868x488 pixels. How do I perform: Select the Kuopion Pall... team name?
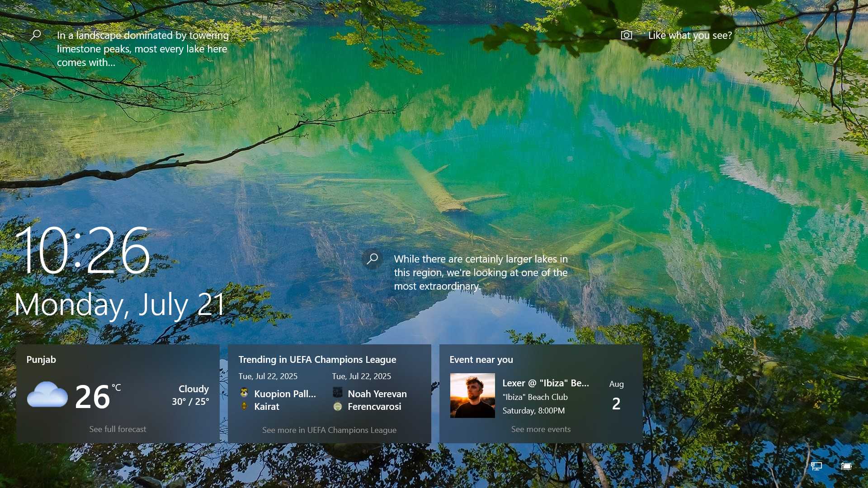pos(285,394)
